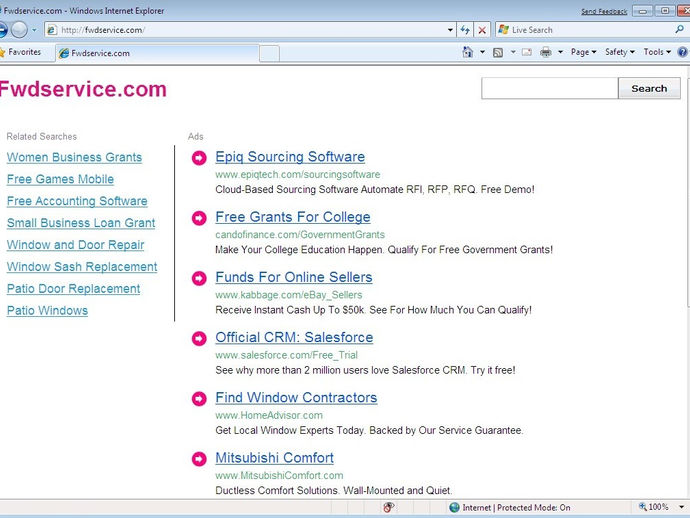Expand the Print dropdown arrow
This screenshot has width=690, height=518.
[560, 52]
